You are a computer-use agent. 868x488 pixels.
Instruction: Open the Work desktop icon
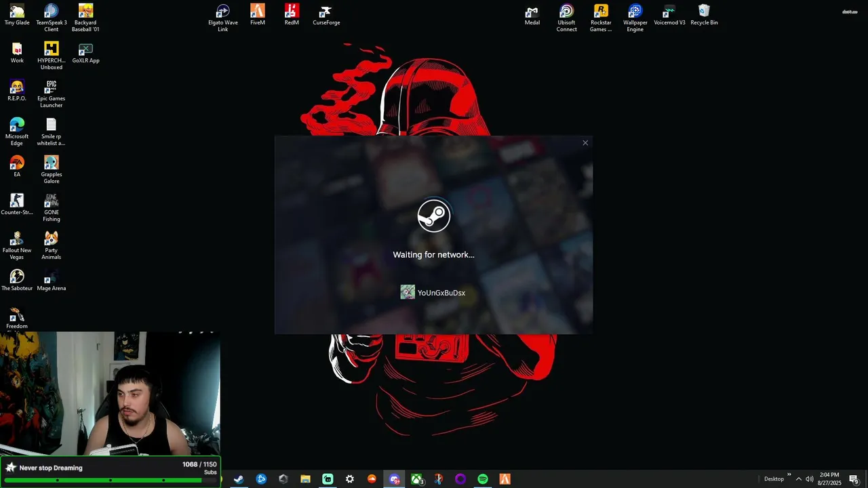click(17, 53)
